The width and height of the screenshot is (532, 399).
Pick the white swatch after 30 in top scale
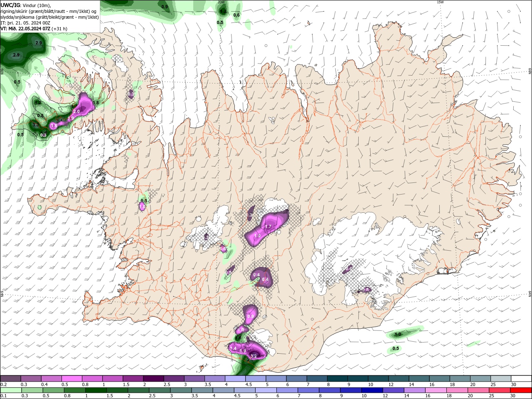pos(521,379)
